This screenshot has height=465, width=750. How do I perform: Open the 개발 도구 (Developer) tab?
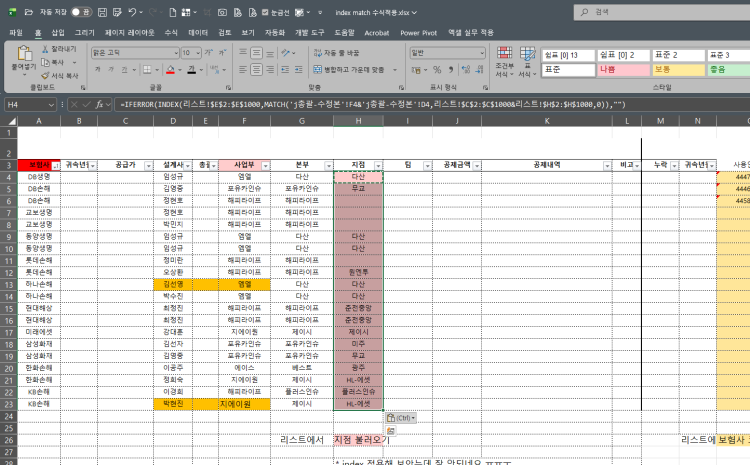pyautogui.click(x=309, y=33)
